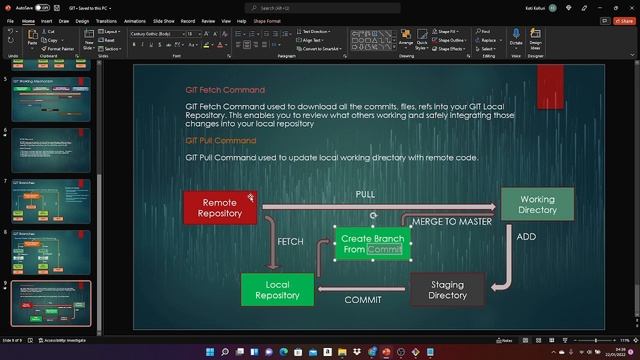The height and width of the screenshot is (360, 640).
Task: Start slide show from status bar
Action: [x=565, y=340]
